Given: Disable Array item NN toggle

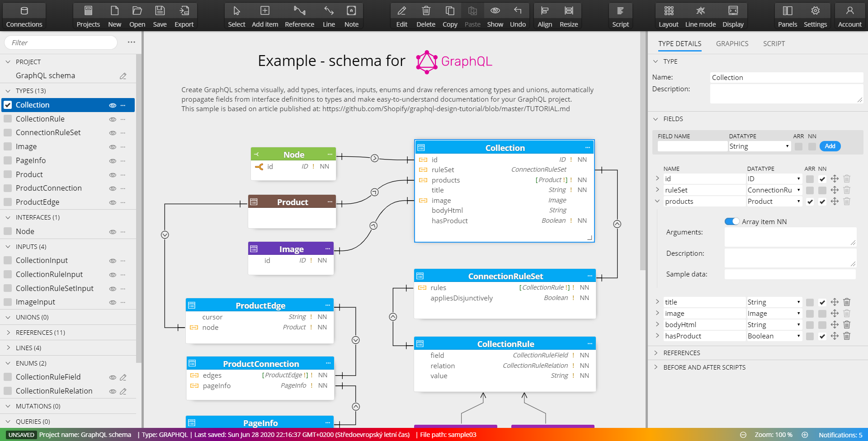Looking at the screenshot, I should [x=731, y=221].
